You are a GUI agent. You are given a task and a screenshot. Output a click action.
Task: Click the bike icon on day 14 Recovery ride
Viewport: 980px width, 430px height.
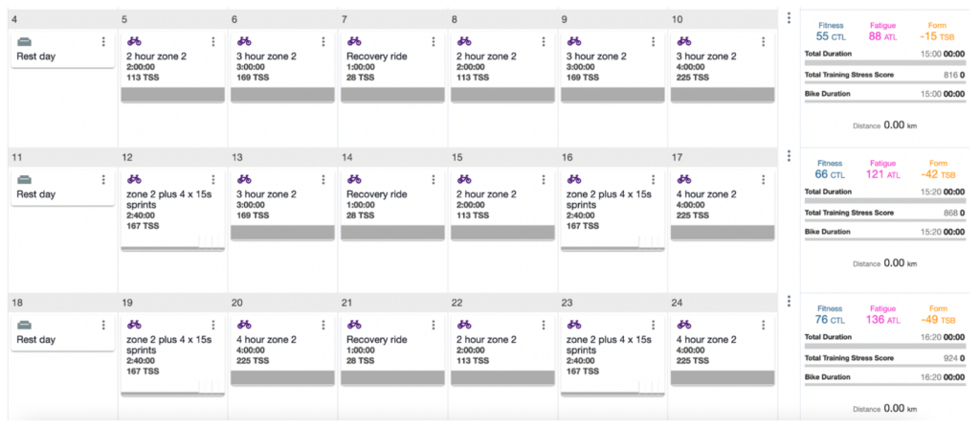354,179
